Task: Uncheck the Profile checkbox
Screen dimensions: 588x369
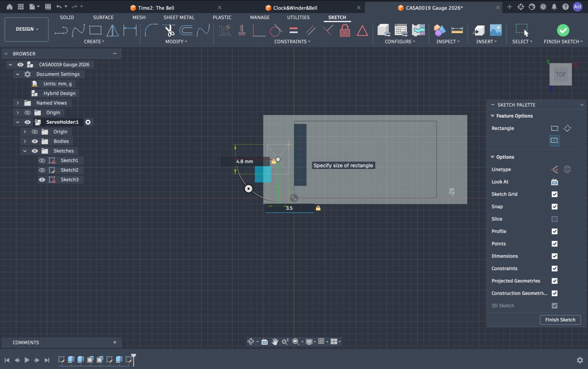Action: 555,232
